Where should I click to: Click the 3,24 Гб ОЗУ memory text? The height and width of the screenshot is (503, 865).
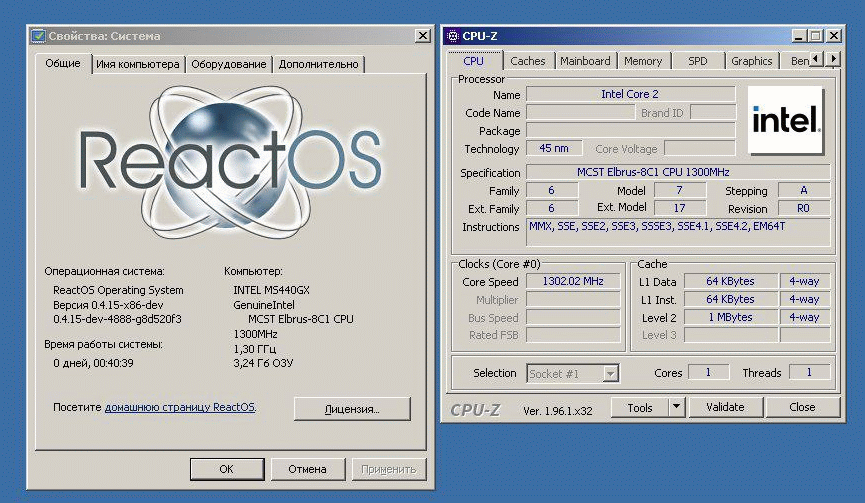[x=263, y=363]
